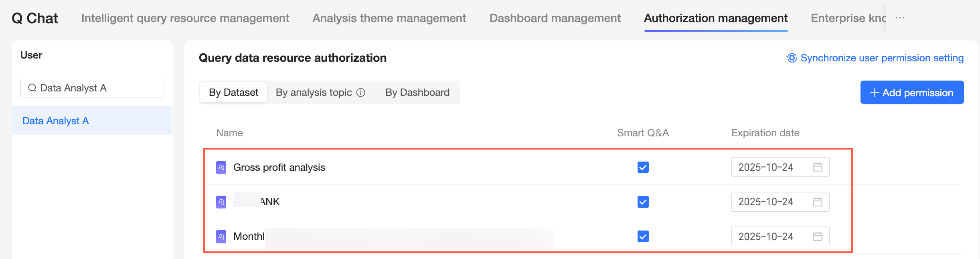Uncheck Smart Q&A for Gross profit analysis
The height and width of the screenshot is (259, 980).
643,167
